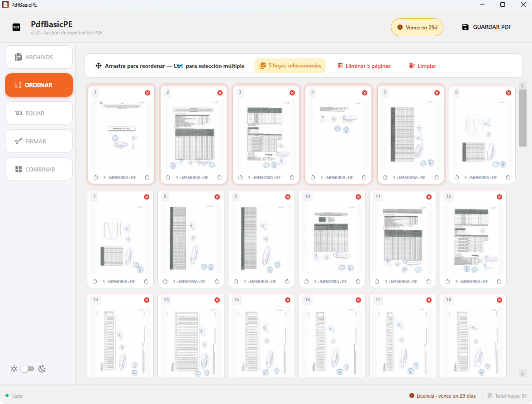This screenshot has height=404, width=532.
Task: Rotate page 10 clockwise
Action: click(358, 281)
